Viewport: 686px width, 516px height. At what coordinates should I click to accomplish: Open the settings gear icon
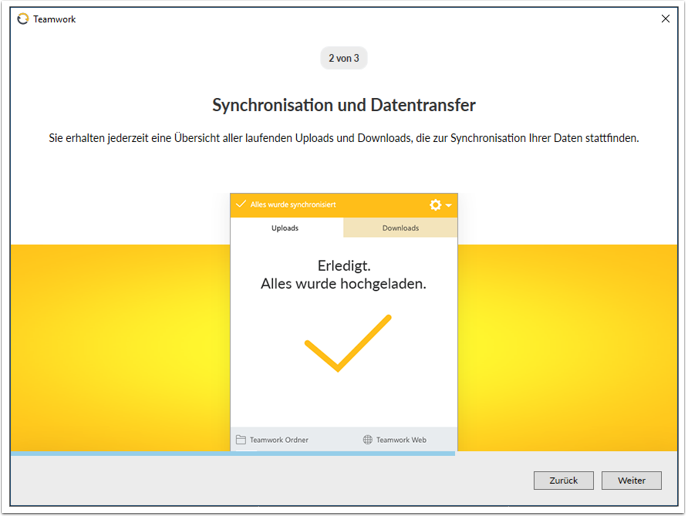435,205
